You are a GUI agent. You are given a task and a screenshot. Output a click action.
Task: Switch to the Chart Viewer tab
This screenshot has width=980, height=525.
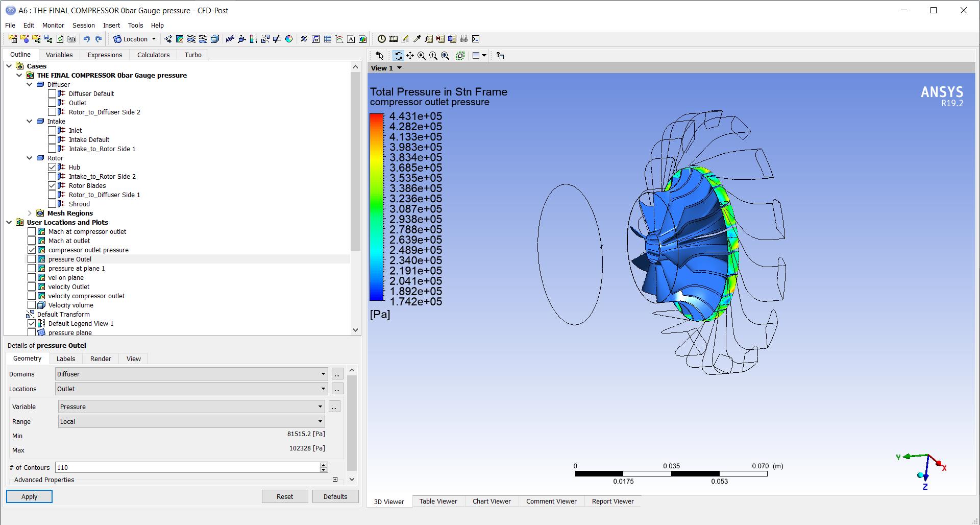[x=492, y=501]
